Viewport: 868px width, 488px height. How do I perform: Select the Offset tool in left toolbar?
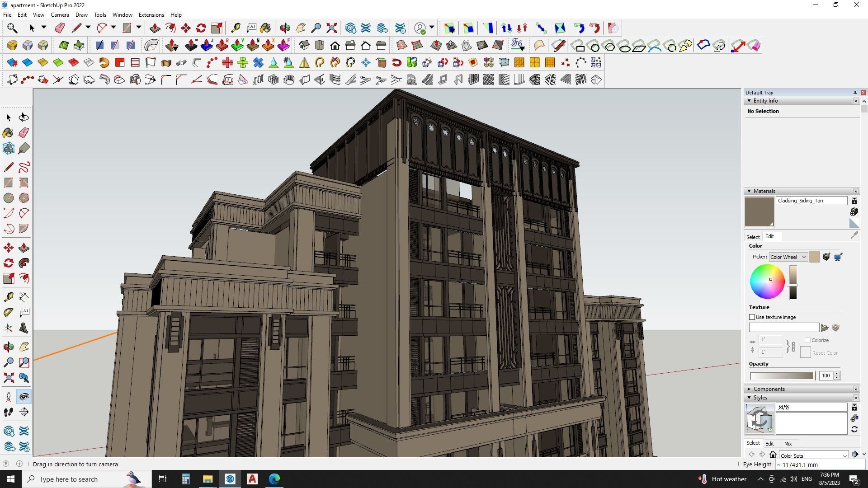(x=24, y=278)
